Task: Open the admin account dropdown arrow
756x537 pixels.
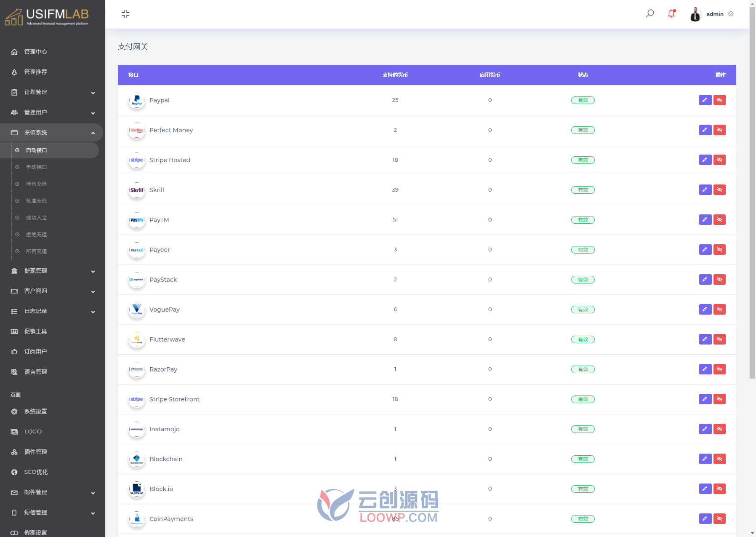Action: tap(731, 14)
